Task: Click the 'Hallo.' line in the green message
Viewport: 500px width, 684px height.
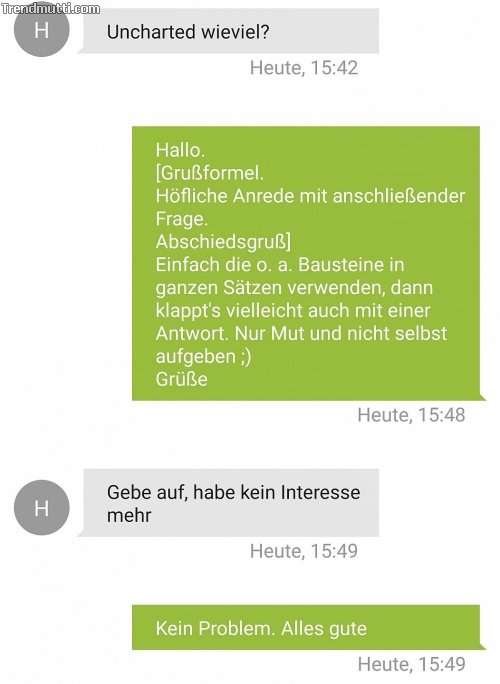Action: click(180, 150)
